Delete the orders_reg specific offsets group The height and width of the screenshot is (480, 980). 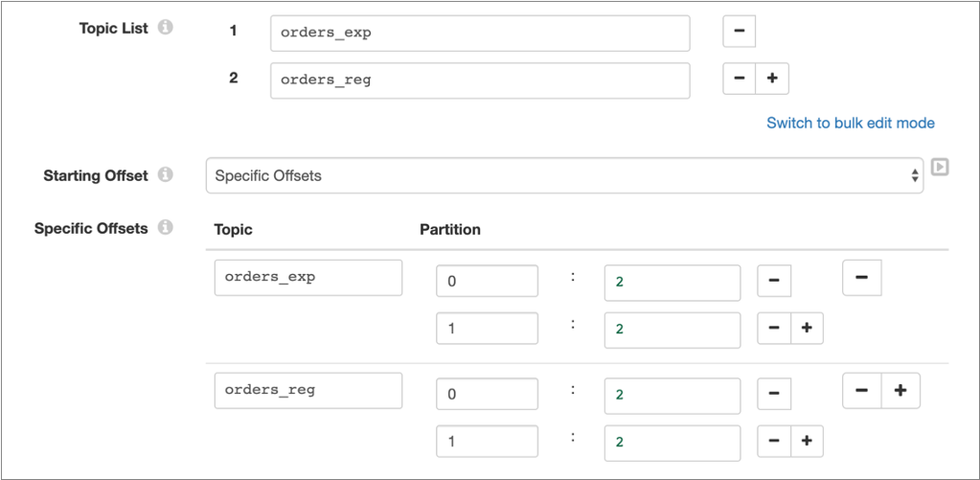[x=861, y=390]
